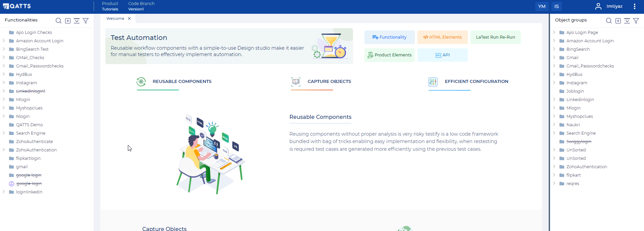The height and width of the screenshot is (231, 644).
Task: Select REUSABLE COMPONENTS tab
Action: (182, 82)
